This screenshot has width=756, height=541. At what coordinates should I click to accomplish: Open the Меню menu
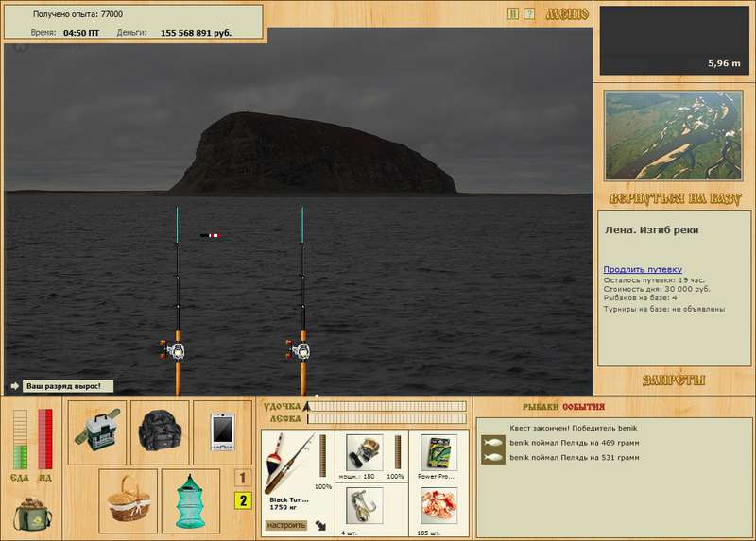(x=567, y=14)
